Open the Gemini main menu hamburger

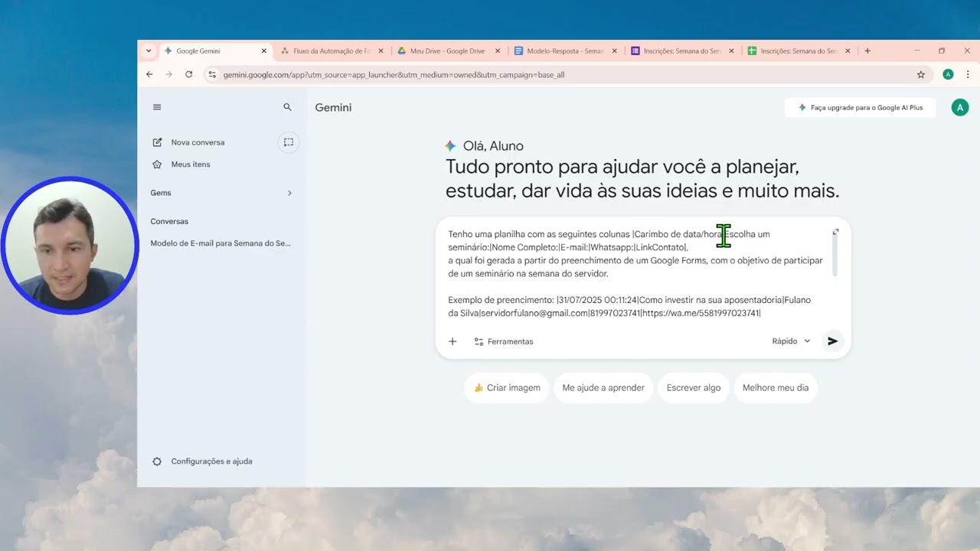[157, 107]
